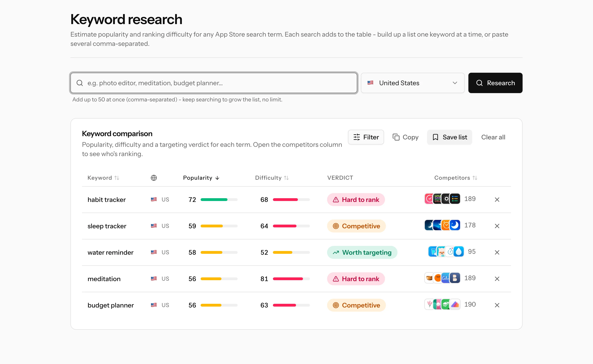
Task: Open the United States country dropdown
Action: pos(412,83)
